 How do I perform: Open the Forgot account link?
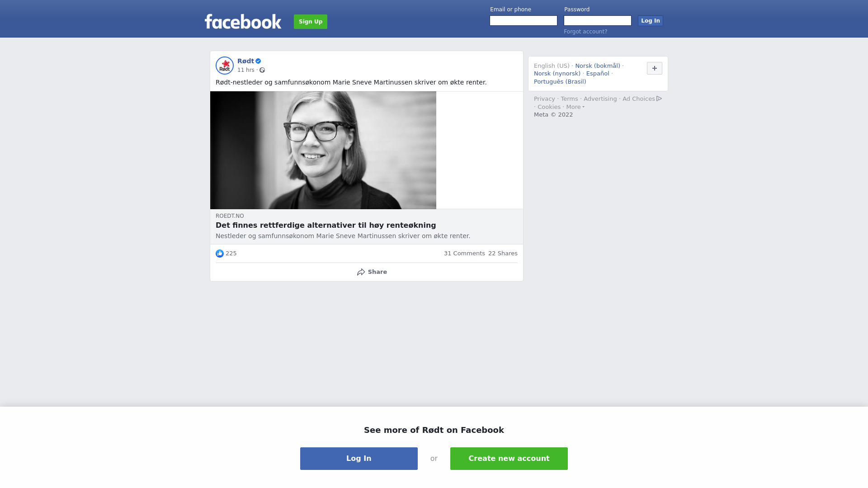585,32
